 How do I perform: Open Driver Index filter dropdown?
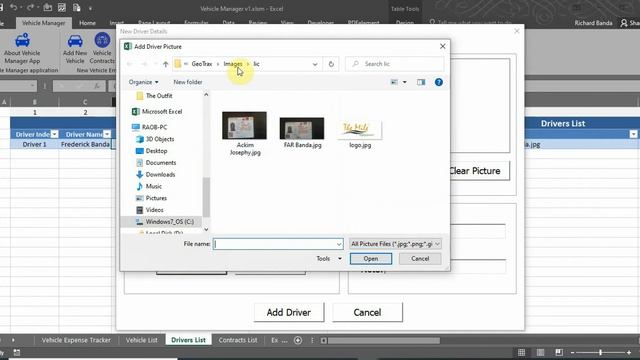54,134
